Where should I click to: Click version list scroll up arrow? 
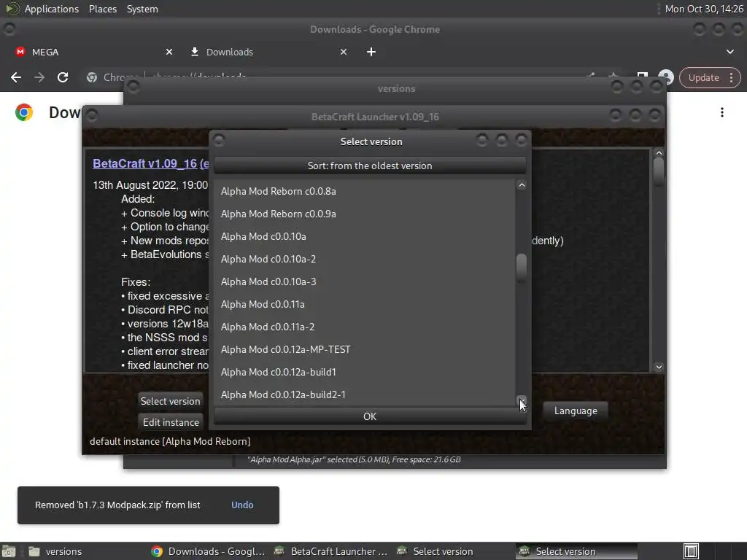tap(522, 185)
